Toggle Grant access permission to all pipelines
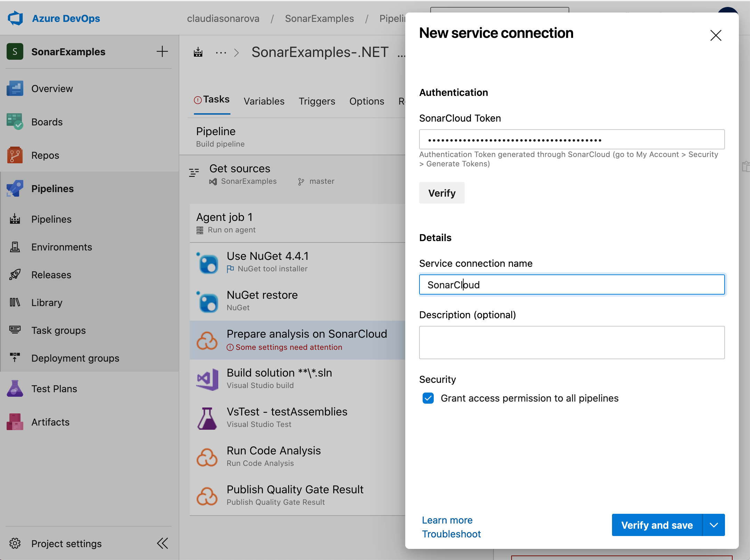750x560 pixels. pyautogui.click(x=428, y=398)
